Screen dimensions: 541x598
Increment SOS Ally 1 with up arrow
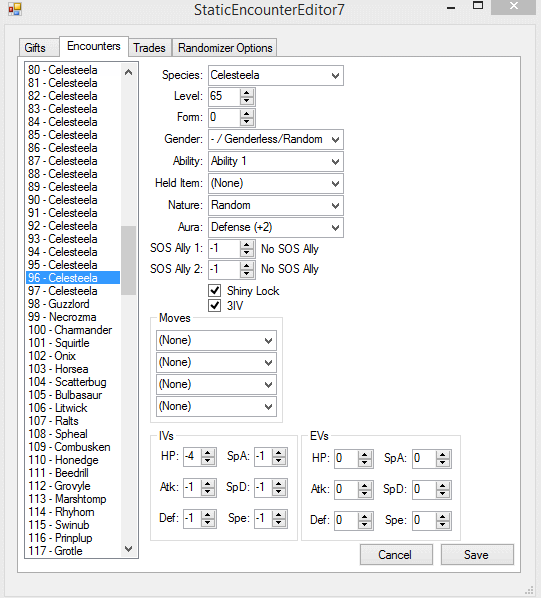tap(247, 245)
